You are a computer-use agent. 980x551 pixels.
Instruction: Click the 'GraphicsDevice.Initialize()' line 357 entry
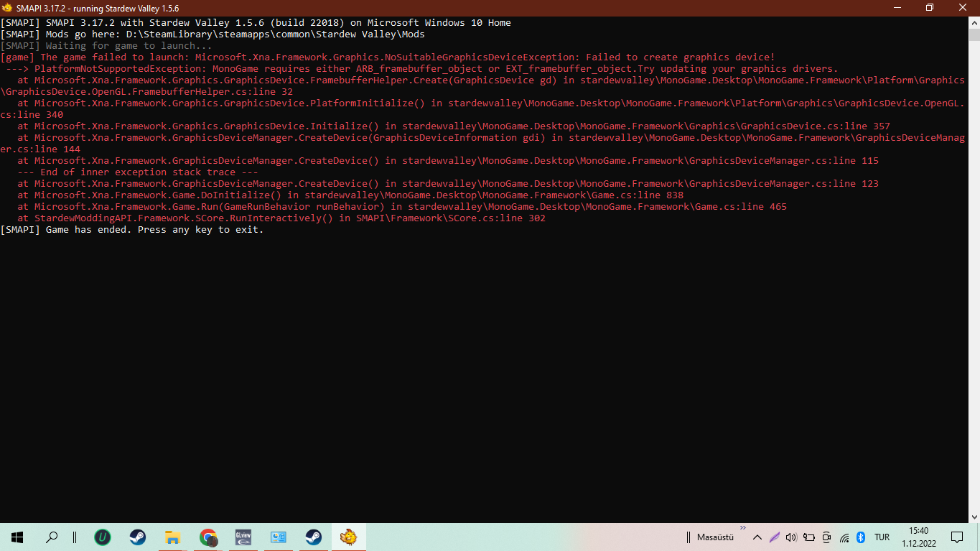pyautogui.click(x=454, y=126)
